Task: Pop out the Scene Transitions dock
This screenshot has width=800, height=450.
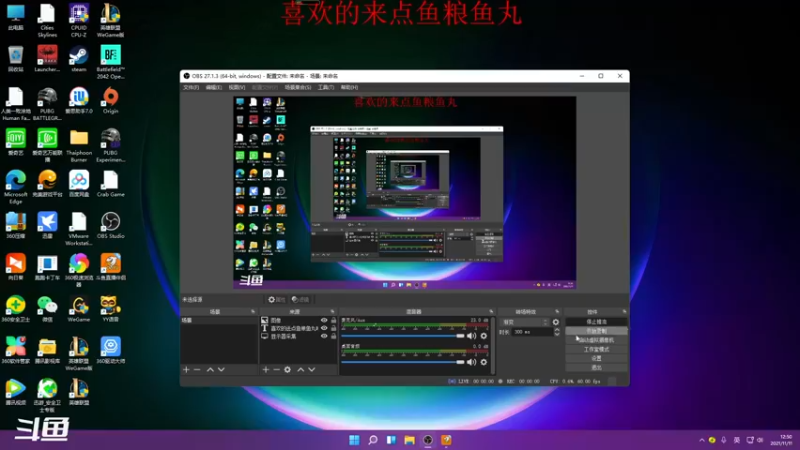Action: (557, 311)
